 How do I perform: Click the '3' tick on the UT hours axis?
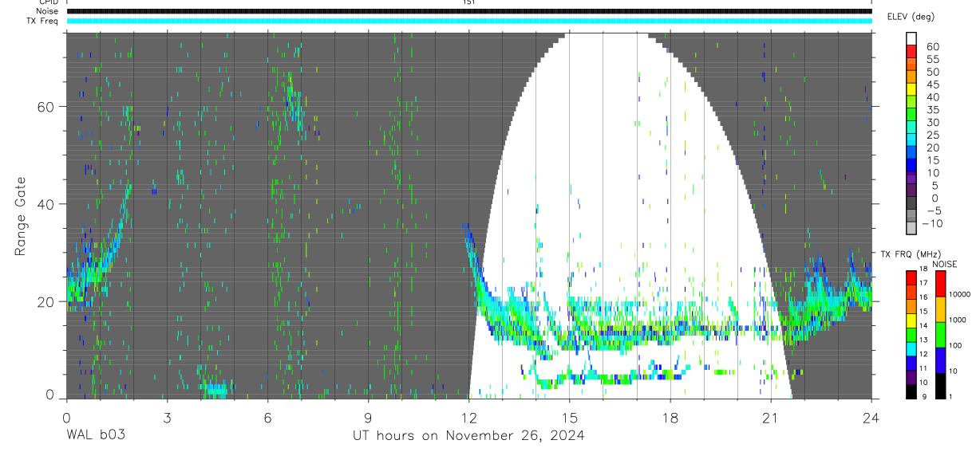(x=167, y=417)
